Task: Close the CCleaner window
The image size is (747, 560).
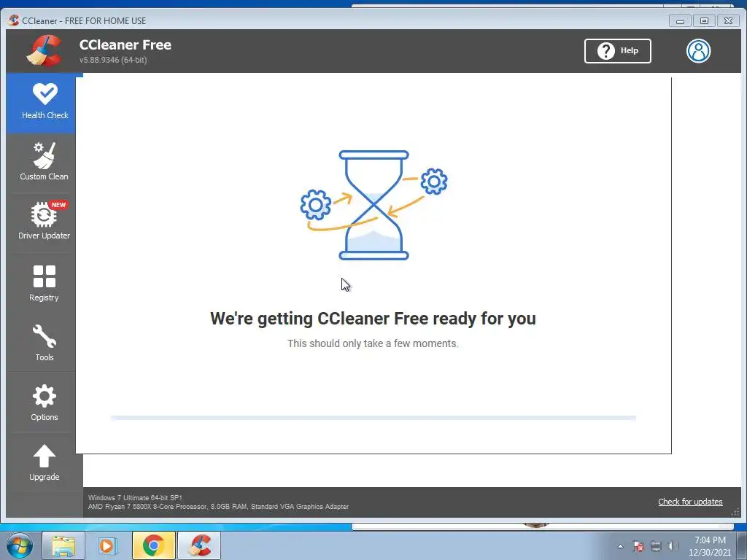Action: 729,21
